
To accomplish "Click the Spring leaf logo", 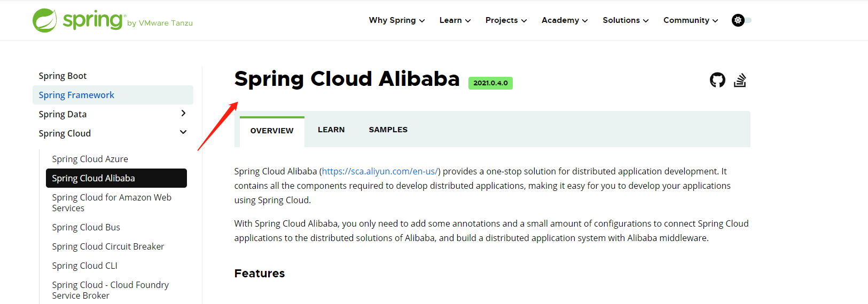I will [x=45, y=20].
